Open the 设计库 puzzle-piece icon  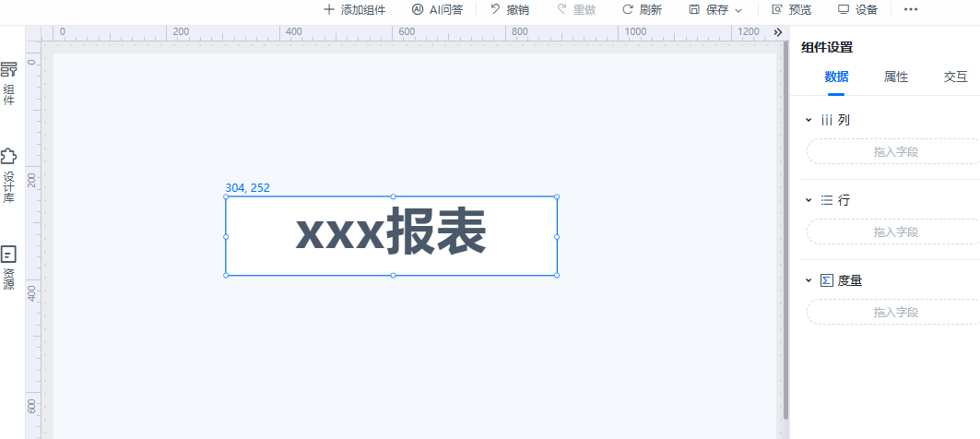point(8,157)
